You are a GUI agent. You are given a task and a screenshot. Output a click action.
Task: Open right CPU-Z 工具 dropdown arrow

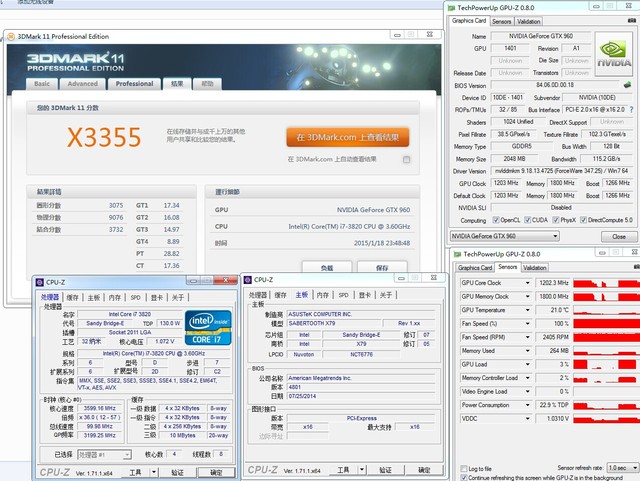362,470
